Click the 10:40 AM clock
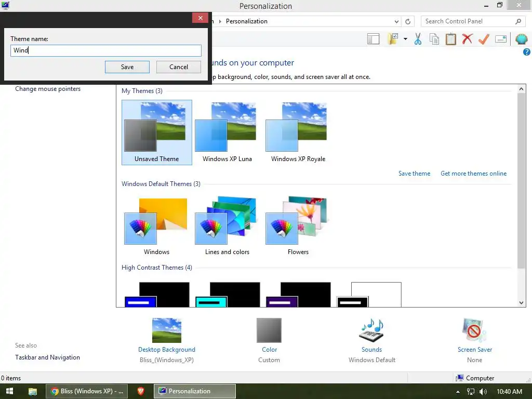The width and height of the screenshot is (532, 399). tap(509, 392)
